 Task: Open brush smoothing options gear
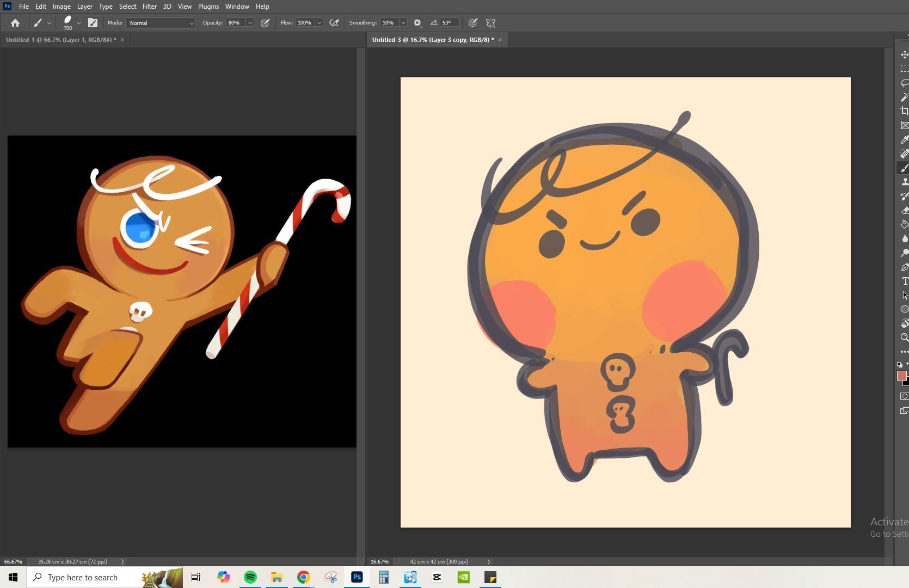coord(417,23)
